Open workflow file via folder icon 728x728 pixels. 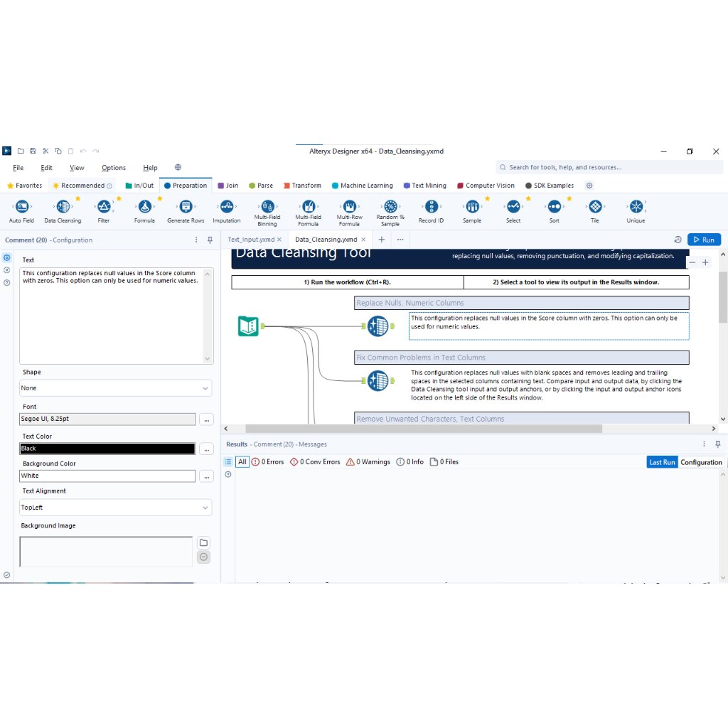(21, 151)
